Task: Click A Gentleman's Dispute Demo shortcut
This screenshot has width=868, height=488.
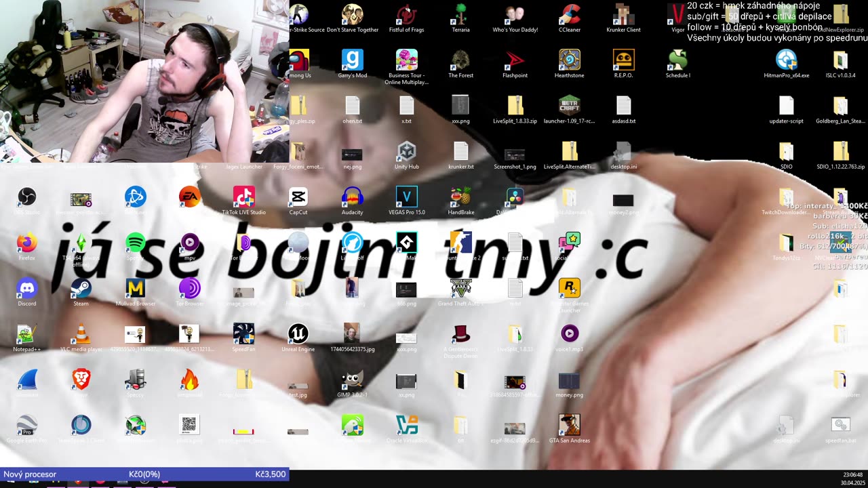Action: 461,340
